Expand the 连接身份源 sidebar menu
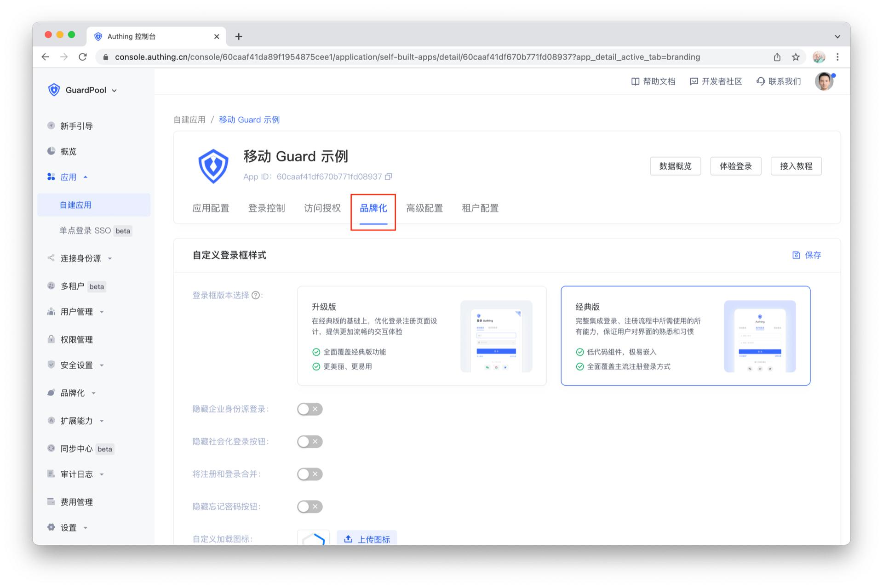 click(x=81, y=258)
